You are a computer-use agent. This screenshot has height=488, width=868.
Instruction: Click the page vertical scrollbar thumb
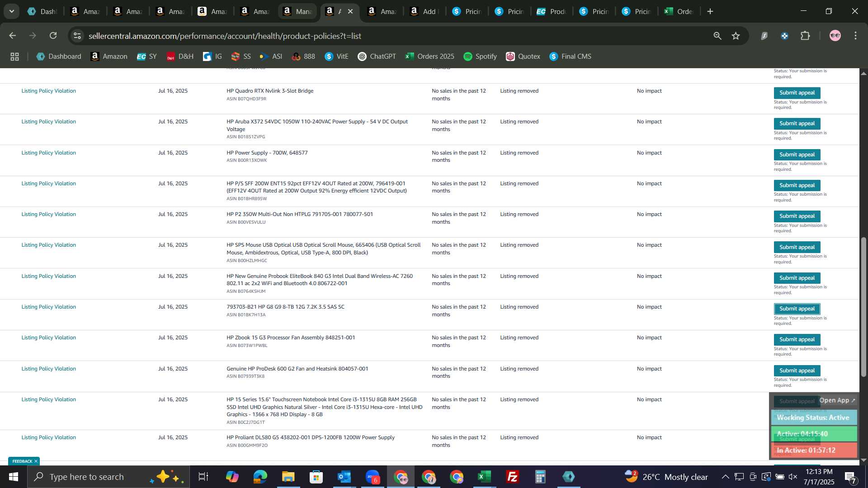(x=863, y=307)
